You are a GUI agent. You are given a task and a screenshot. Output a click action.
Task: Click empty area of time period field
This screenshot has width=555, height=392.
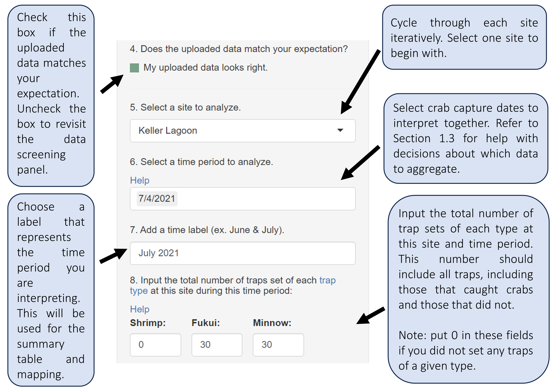(x=266, y=199)
